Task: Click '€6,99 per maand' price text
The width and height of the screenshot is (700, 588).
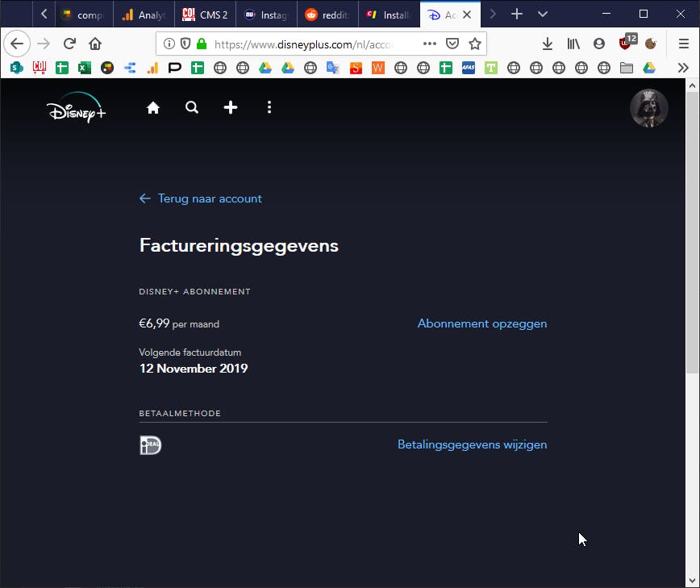Action: click(179, 323)
